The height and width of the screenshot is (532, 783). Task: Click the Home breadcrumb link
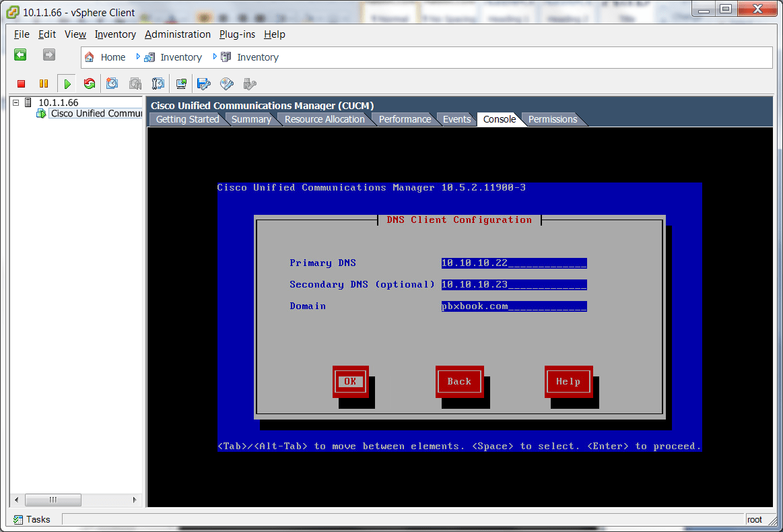coord(113,57)
